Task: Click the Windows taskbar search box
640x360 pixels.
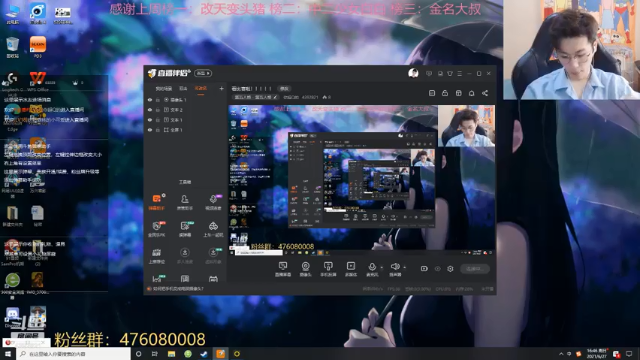Action: [x=73, y=354]
